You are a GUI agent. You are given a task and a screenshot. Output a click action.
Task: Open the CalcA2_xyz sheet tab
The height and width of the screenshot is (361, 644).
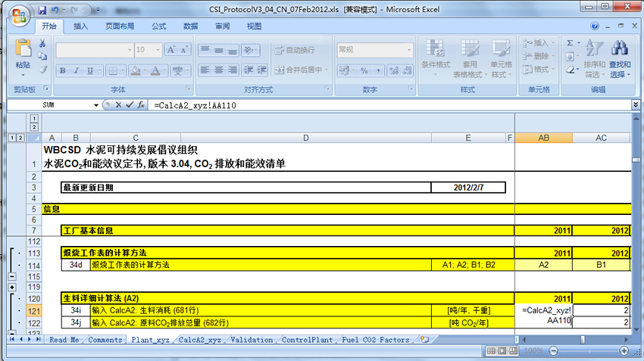[199, 340]
